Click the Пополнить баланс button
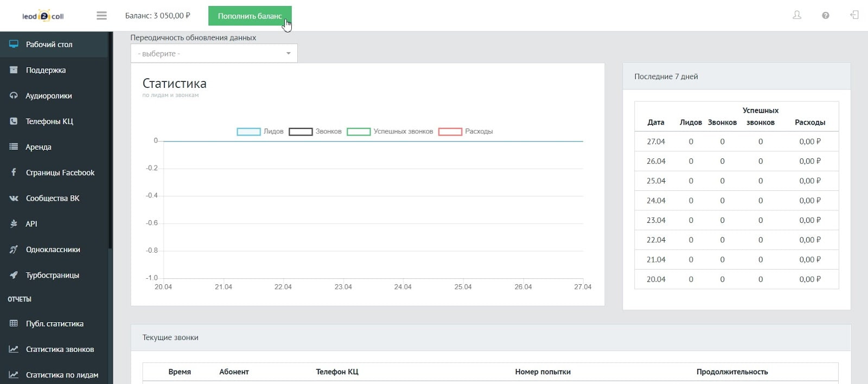 pyautogui.click(x=250, y=16)
